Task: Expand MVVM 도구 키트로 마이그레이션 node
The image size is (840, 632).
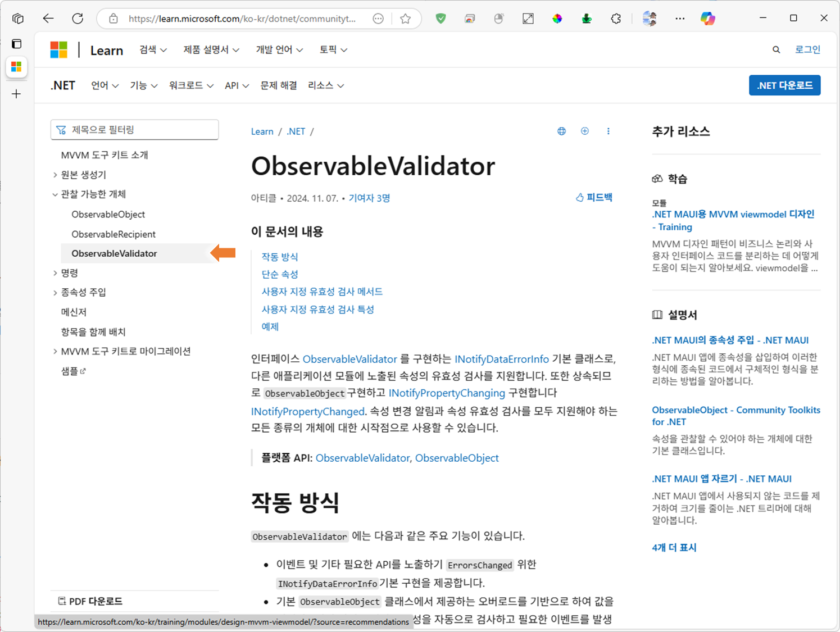Action: pos(55,352)
